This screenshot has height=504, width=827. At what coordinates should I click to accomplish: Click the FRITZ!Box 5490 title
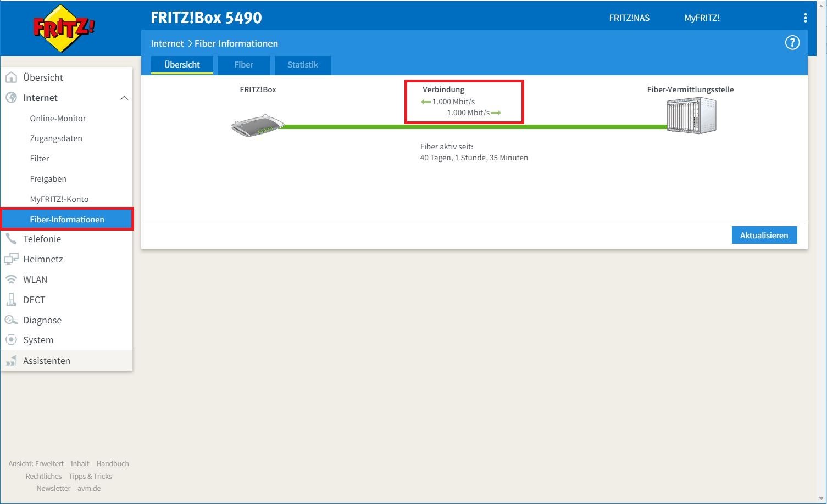coord(206,18)
